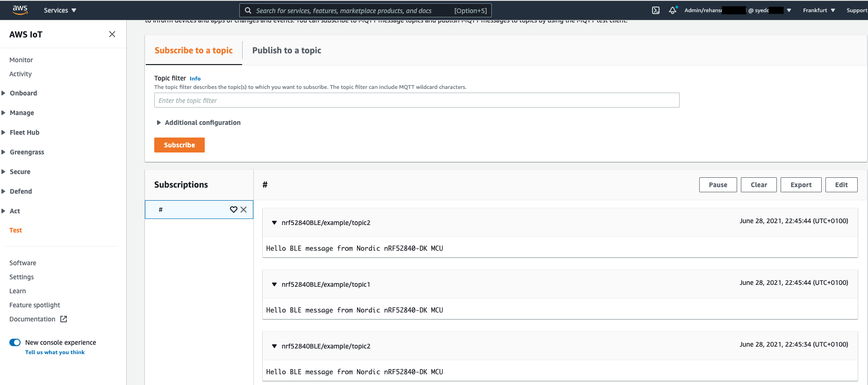Viewport: 868px width, 385px height.
Task: Open Software in sidebar
Action: pyautogui.click(x=23, y=263)
